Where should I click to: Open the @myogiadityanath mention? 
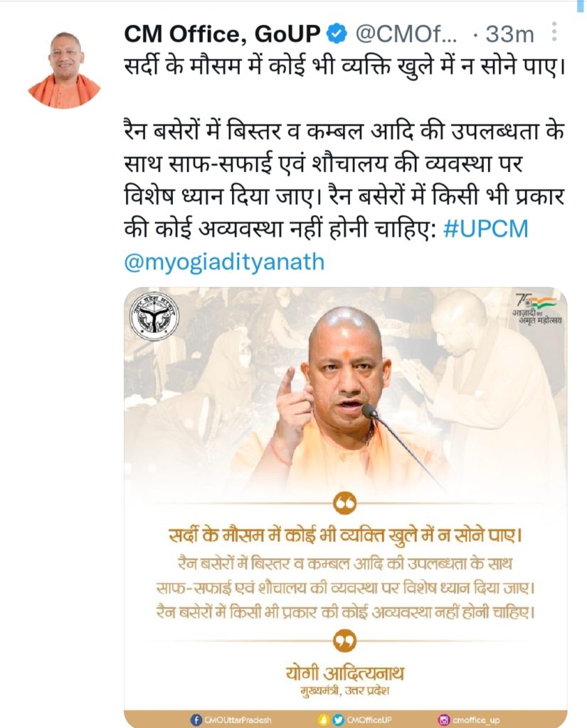(x=224, y=262)
